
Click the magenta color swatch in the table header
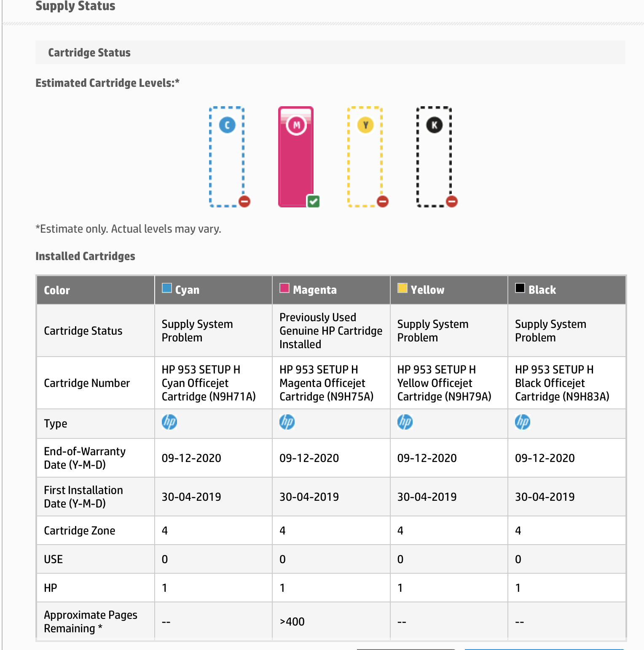(x=284, y=288)
